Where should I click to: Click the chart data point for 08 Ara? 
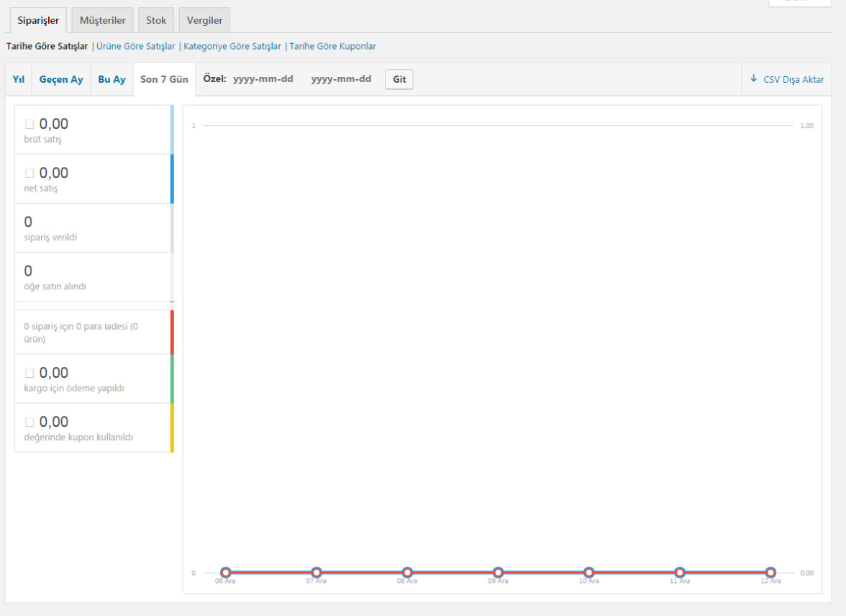point(407,572)
